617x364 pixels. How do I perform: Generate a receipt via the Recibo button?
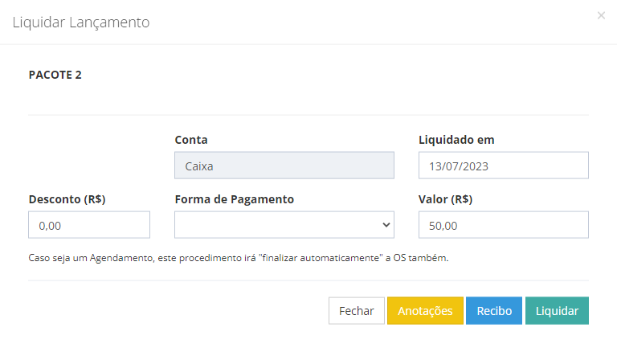494,310
